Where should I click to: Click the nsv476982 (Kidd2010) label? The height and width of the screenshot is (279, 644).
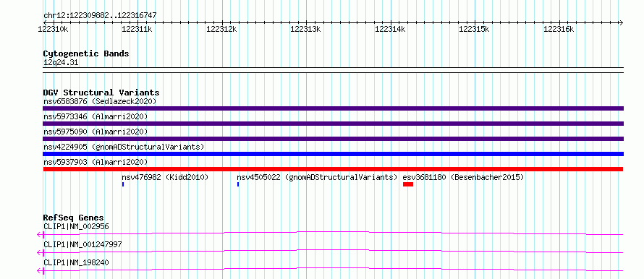pos(165,177)
